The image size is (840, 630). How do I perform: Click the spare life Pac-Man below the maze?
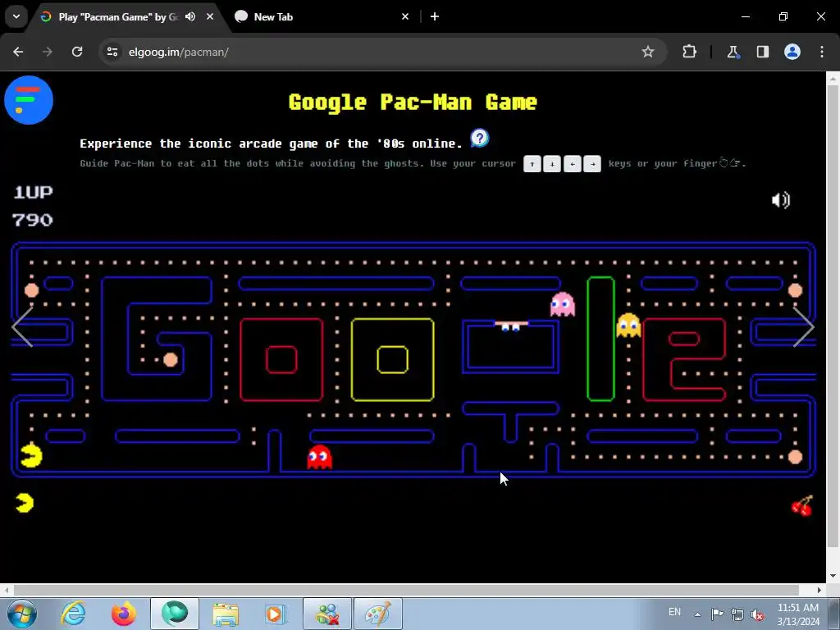pos(25,503)
